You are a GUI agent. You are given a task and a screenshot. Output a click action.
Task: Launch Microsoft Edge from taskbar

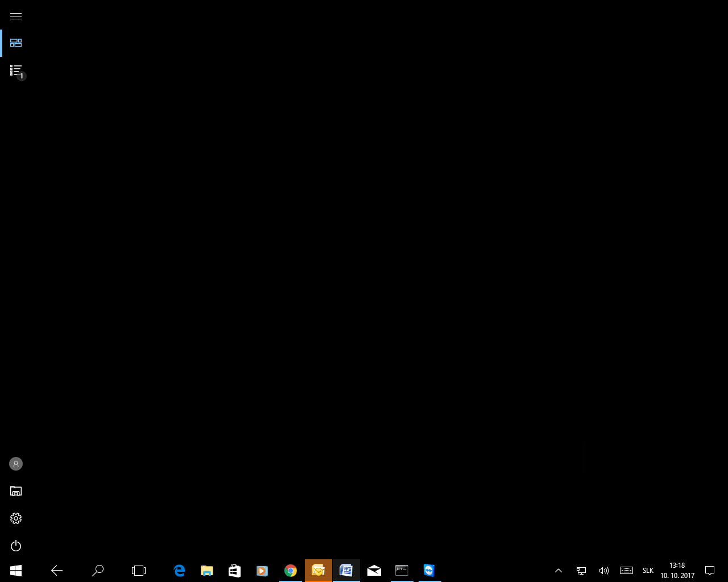(x=179, y=571)
